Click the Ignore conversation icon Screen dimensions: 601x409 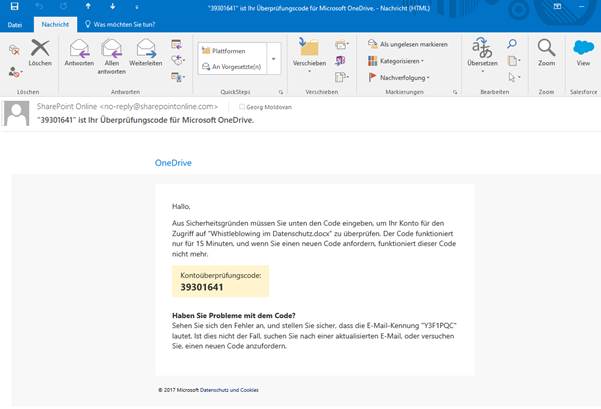(x=14, y=49)
